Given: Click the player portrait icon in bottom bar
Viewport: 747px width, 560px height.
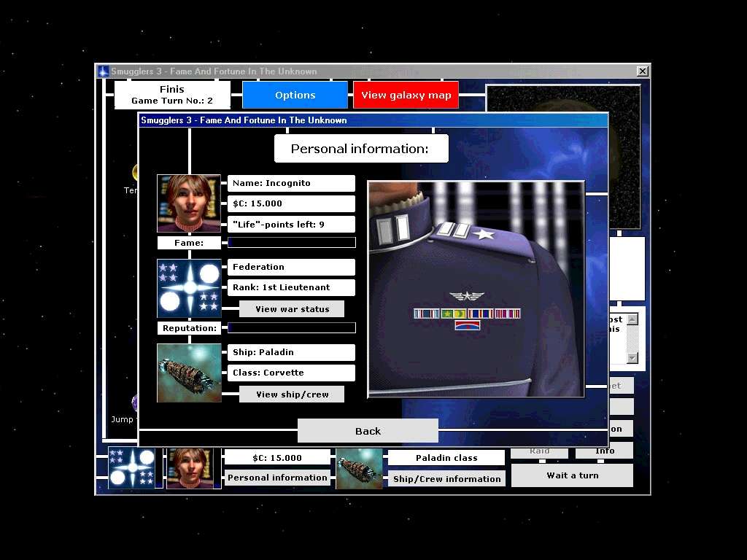Looking at the screenshot, I should coord(190,468).
